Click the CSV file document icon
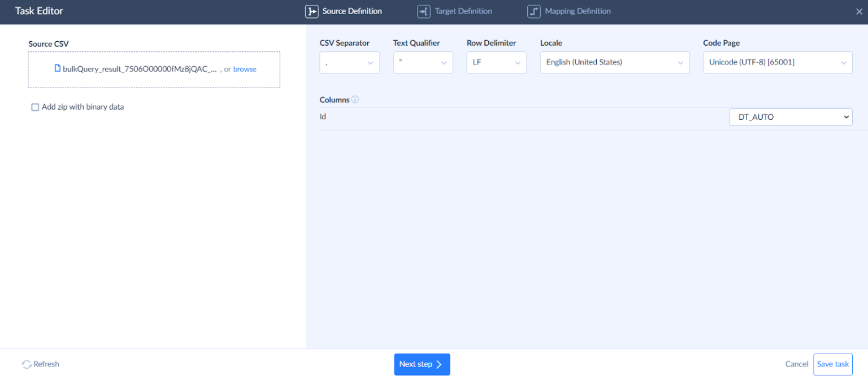This screenshot has width=868, height=379. 57,68
